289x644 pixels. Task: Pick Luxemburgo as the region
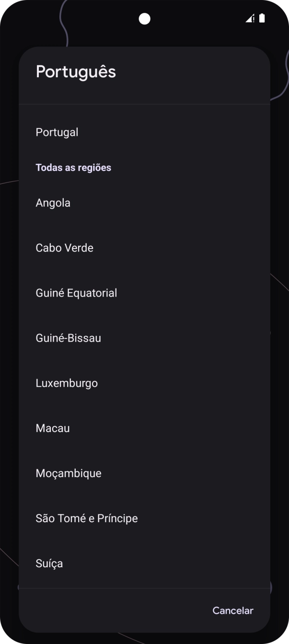67,383
